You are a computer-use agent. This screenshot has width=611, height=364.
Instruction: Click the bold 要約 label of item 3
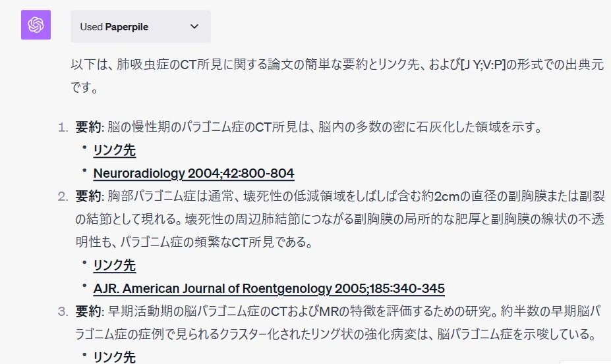click(88, 311)
